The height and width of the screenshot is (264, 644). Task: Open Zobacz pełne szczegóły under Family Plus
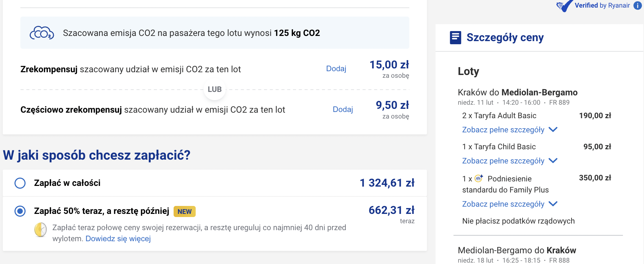point(503,204)
